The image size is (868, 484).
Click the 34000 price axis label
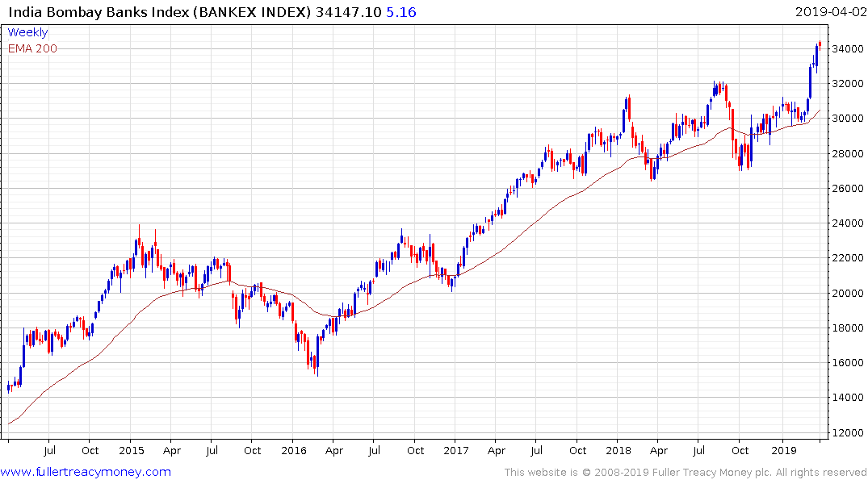pos(848,48)
